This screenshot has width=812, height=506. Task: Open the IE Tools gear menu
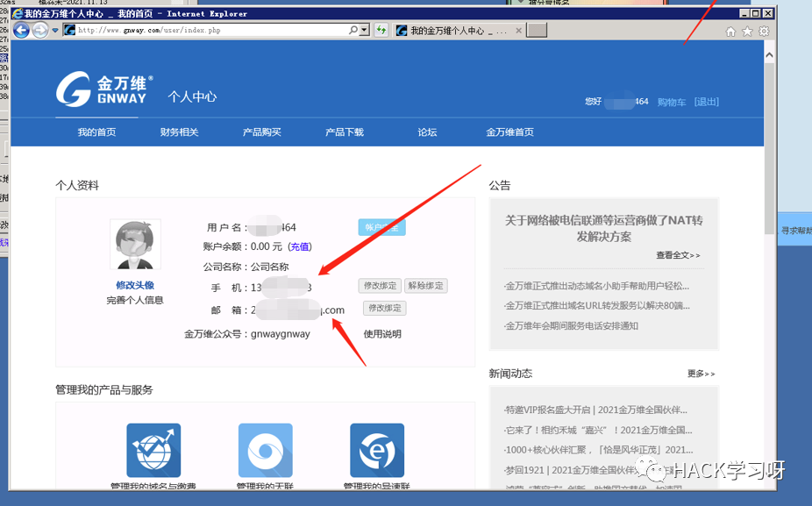click(764, 32)
